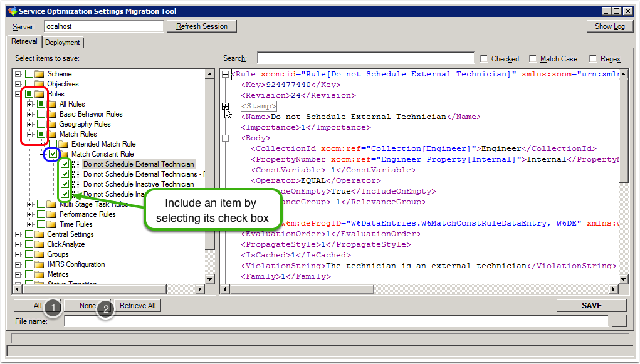Expand the Groups tree node
The width and height of the screenshot is (640, 364).
(x=18, y=254)
